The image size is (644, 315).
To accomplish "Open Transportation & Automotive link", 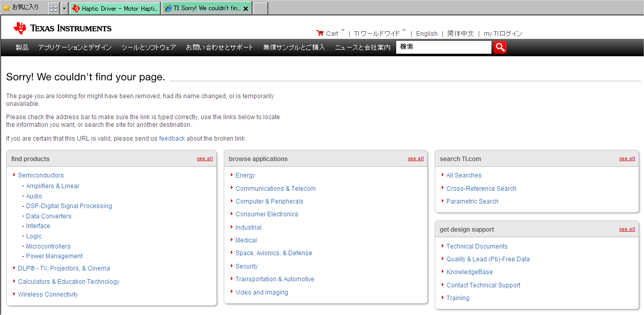I will pos(275,279).
